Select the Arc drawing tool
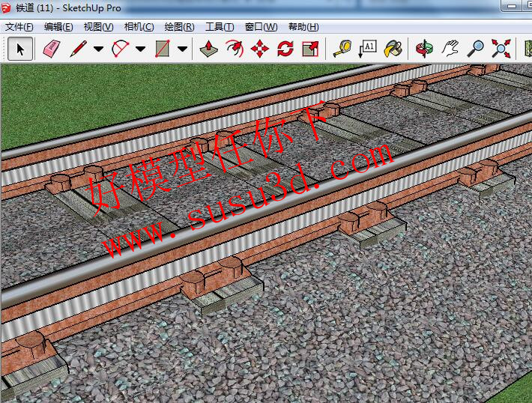The image size is (532, 403). pos(120,49)
